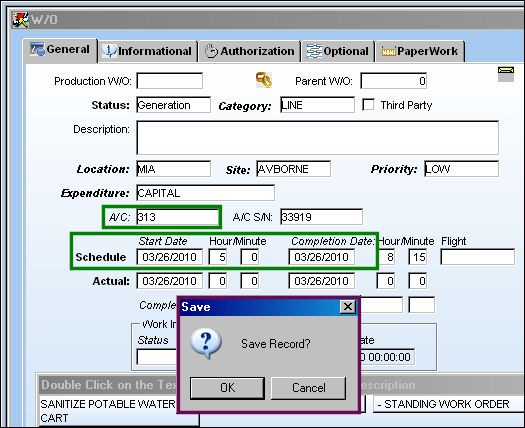Screen dimensions: 525x428
Task: Close the Save dialog with X
Action: (x=348, y=306)
